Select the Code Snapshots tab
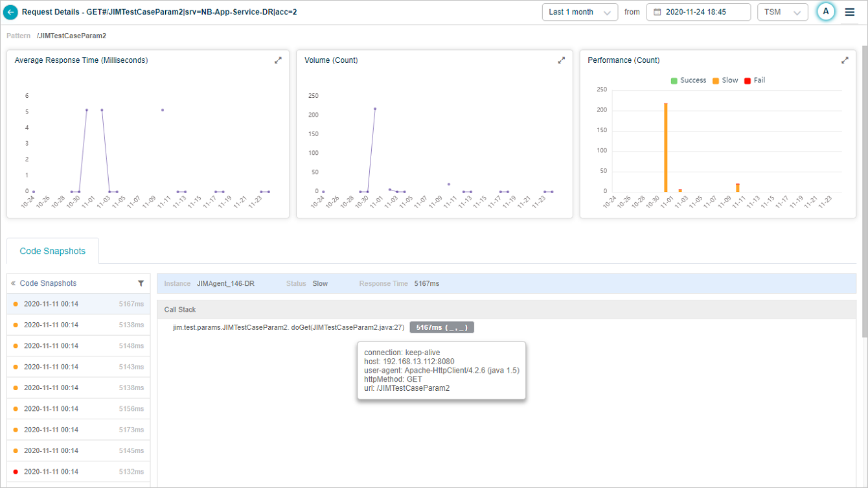 pos(52,251)
